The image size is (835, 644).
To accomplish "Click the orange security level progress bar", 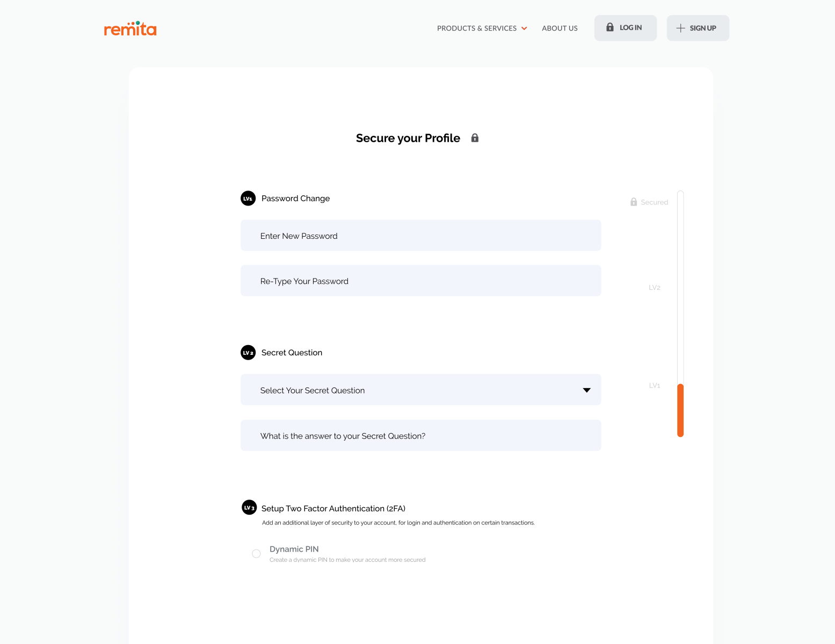I will (x=680, y=410).
